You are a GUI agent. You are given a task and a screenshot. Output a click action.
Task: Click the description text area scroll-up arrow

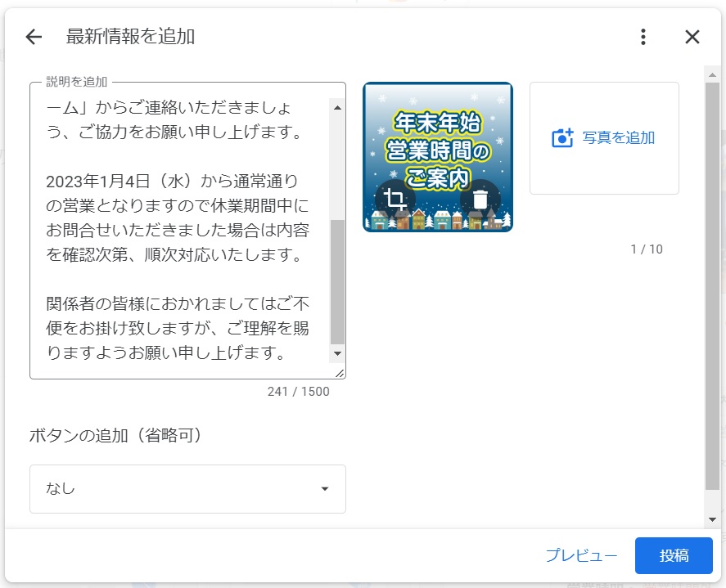point(337,108)
